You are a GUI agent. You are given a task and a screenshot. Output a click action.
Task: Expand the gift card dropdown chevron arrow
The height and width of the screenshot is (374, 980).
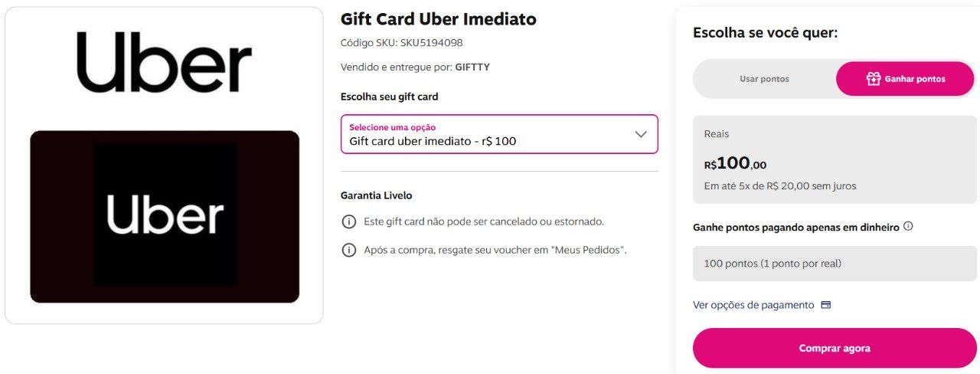[641, 134]
